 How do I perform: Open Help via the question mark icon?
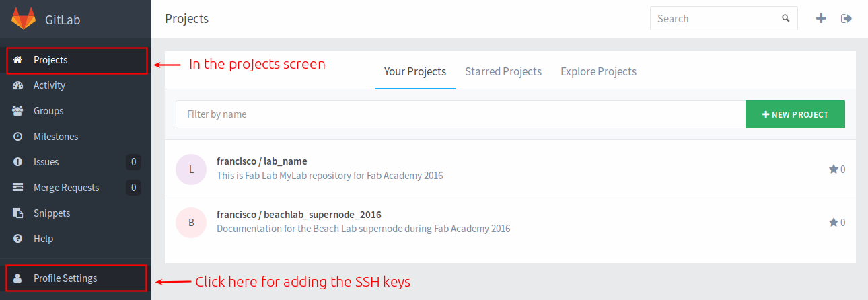point(18,239)
